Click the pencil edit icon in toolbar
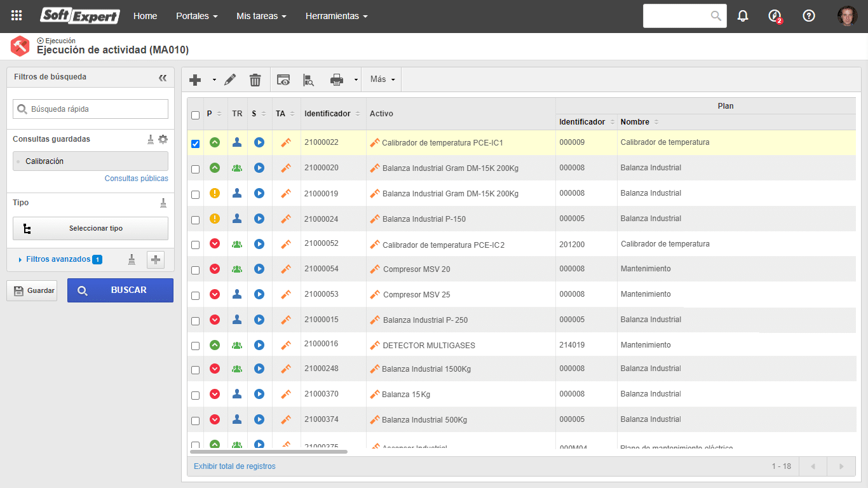This screenshot has height=488, width=868. (x=230, y=79)
